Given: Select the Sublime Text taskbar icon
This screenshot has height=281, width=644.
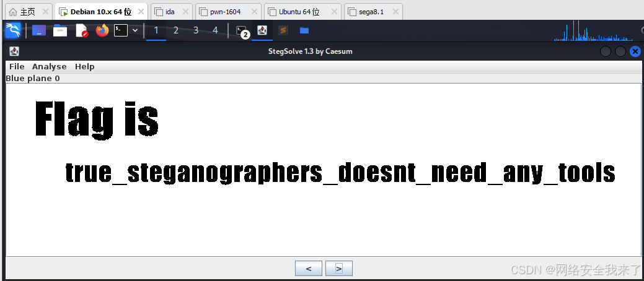Looking at the screenshot, I should (283, 30).
